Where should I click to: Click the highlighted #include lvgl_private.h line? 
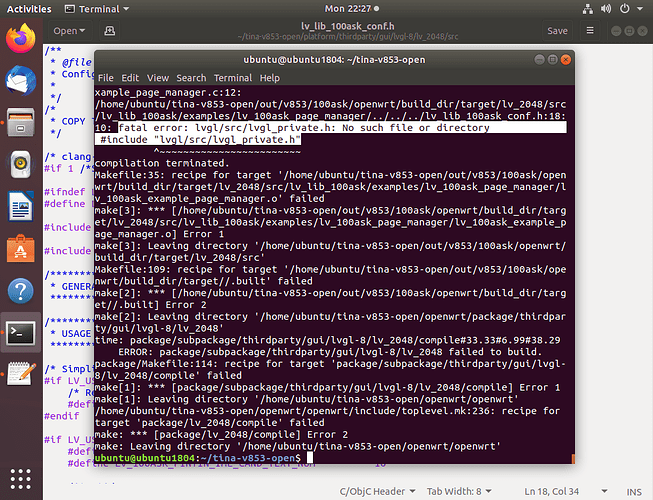pos(198,139)
